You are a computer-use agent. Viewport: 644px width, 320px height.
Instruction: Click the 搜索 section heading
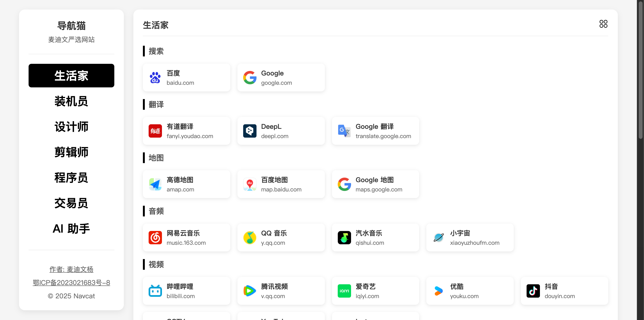156,51
